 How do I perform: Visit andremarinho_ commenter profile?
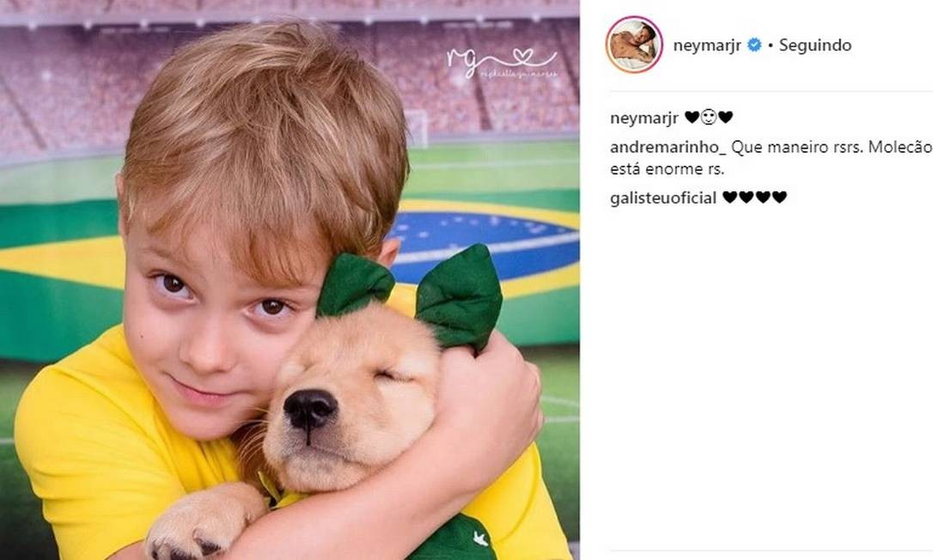click(x=668, y=147)
